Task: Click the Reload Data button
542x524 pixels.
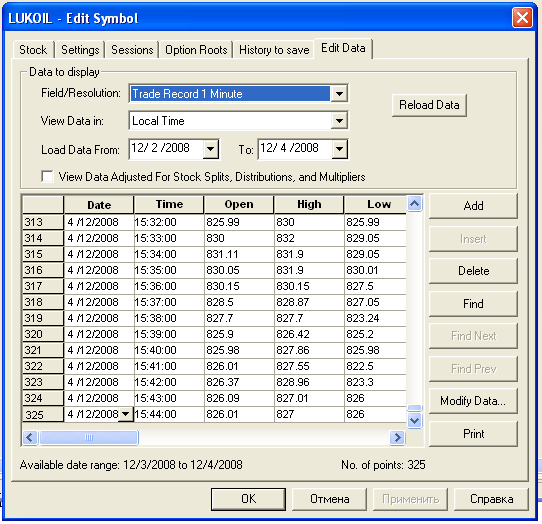Action: tap(429, 105)
